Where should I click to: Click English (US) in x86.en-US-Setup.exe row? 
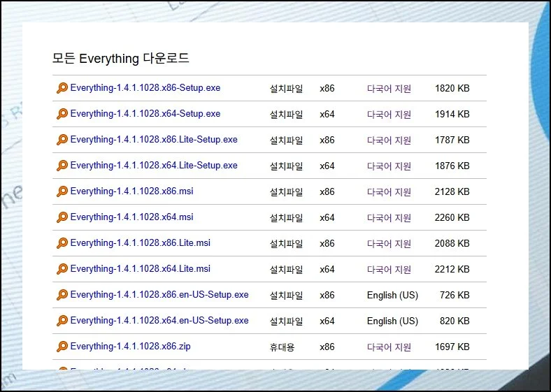coord(392,296)
